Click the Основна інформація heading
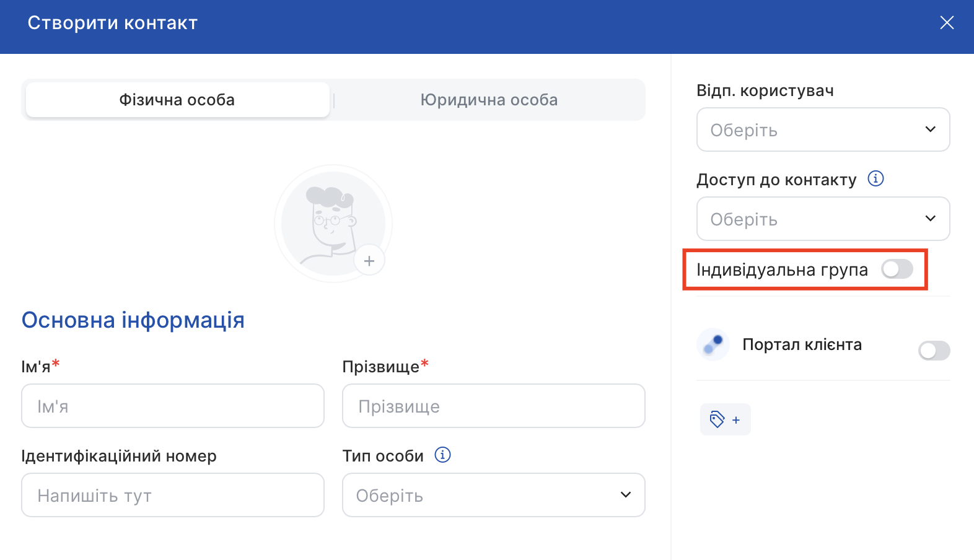This screenshot has height=560, width=974. click(x=133, y=320)
